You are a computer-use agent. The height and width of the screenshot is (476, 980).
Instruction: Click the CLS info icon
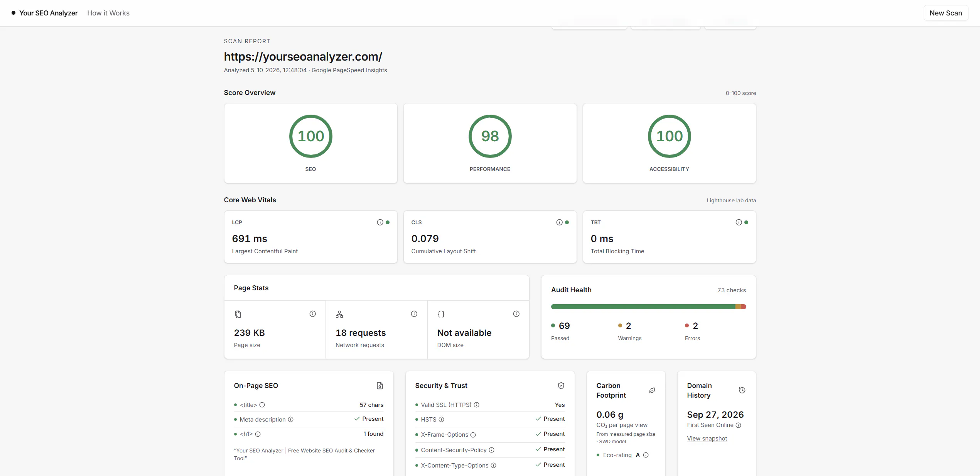pyautogui.click(x=559, y=222)
